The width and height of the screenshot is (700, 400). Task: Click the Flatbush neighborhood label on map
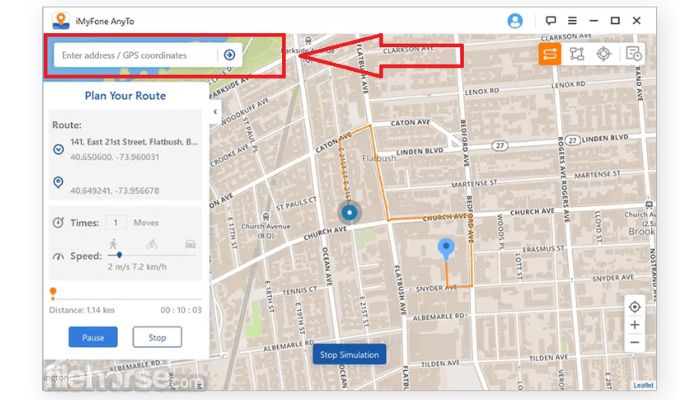[x=379, y=158]
